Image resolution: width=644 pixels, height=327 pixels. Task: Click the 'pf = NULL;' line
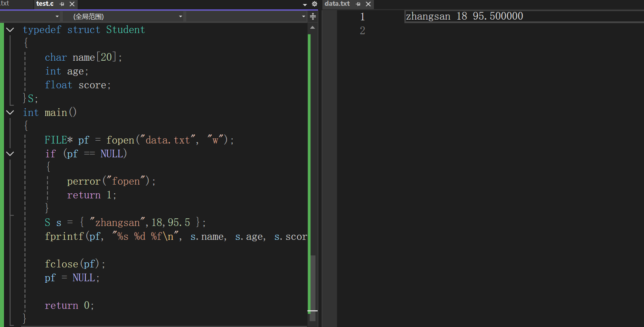72,278
